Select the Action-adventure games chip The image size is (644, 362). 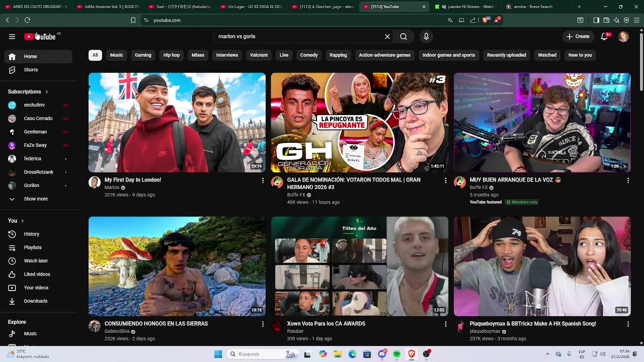point(385,55)
